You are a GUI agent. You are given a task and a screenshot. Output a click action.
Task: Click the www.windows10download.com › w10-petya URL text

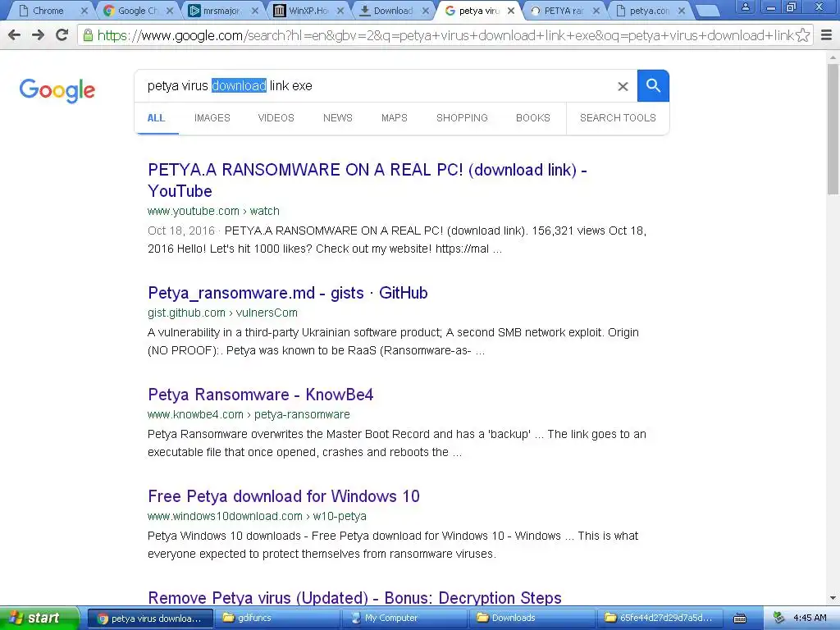(x=257, y=517)
